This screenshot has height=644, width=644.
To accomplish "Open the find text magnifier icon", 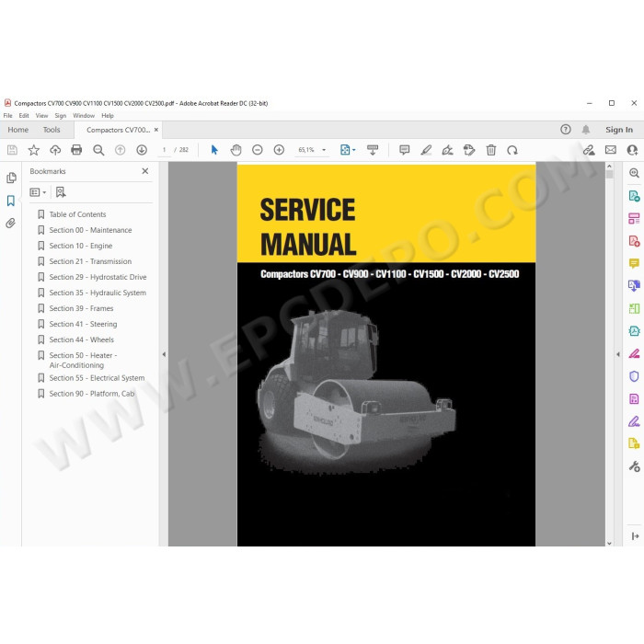I will [98, 150].
